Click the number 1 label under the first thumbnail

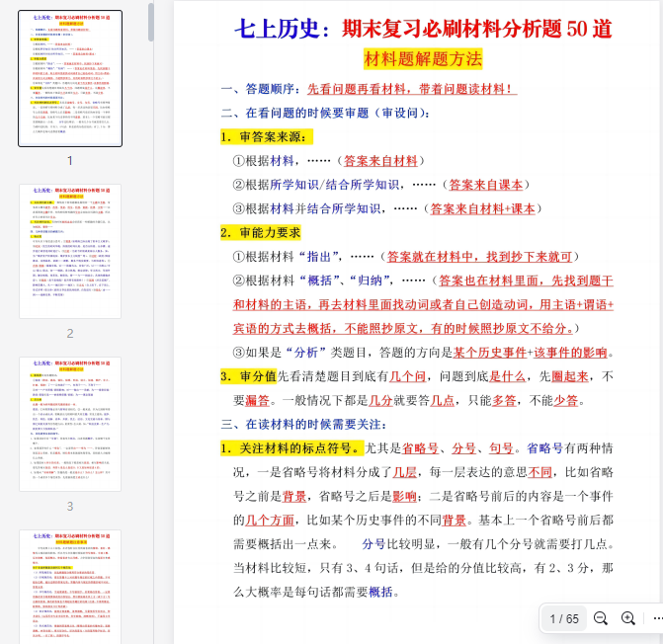(70, 160)
